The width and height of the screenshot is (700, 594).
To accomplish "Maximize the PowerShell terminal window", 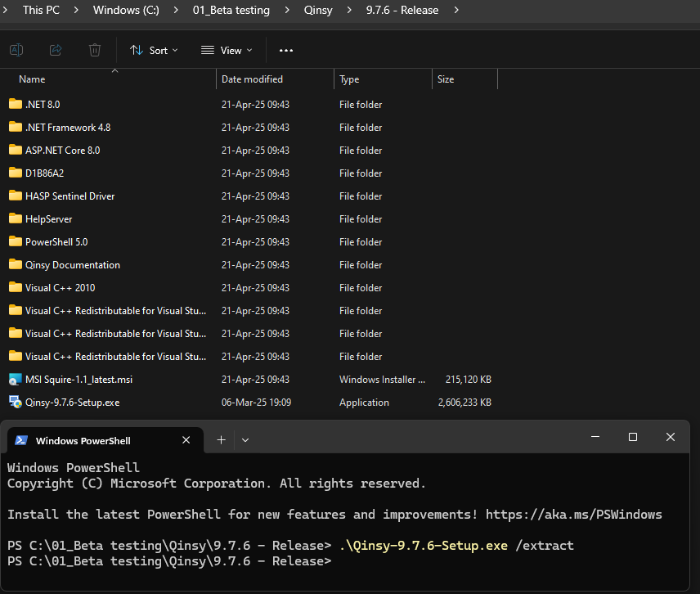I will tap(632, 438).
